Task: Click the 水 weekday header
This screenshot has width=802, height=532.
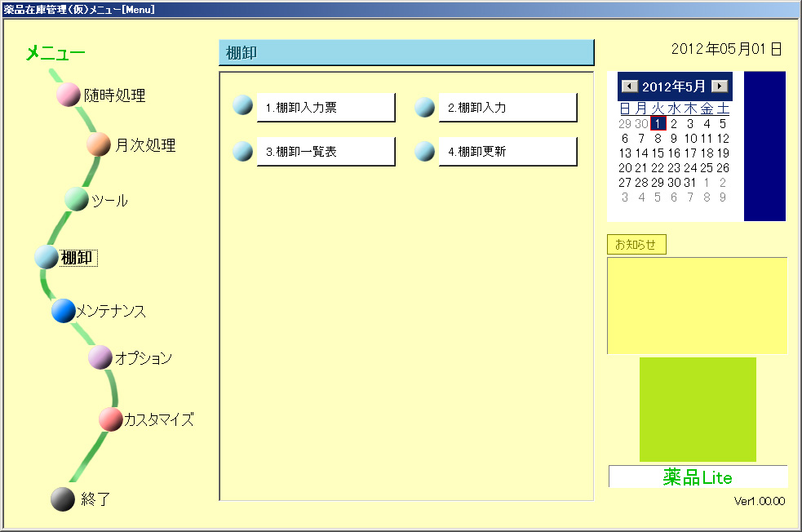Action: pyautogui.click(x=674, y=109)
